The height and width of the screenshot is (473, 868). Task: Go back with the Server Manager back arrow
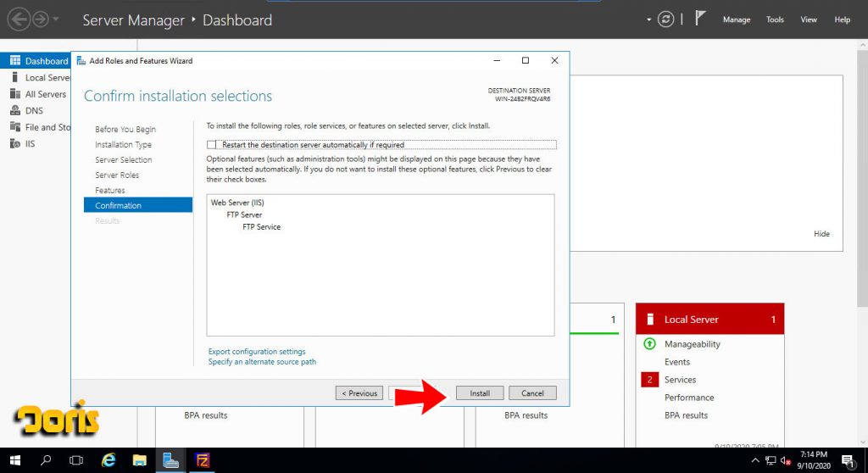[x=19, y=19]
